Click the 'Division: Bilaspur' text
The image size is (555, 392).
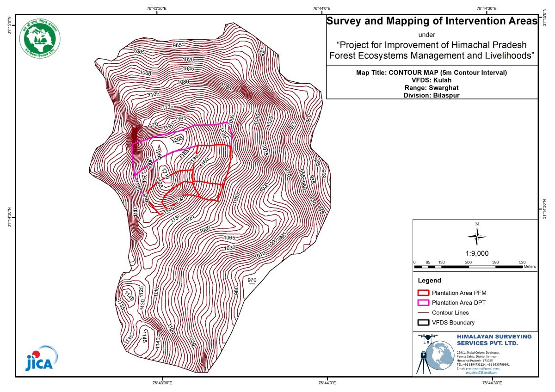[x=432, y=96]
